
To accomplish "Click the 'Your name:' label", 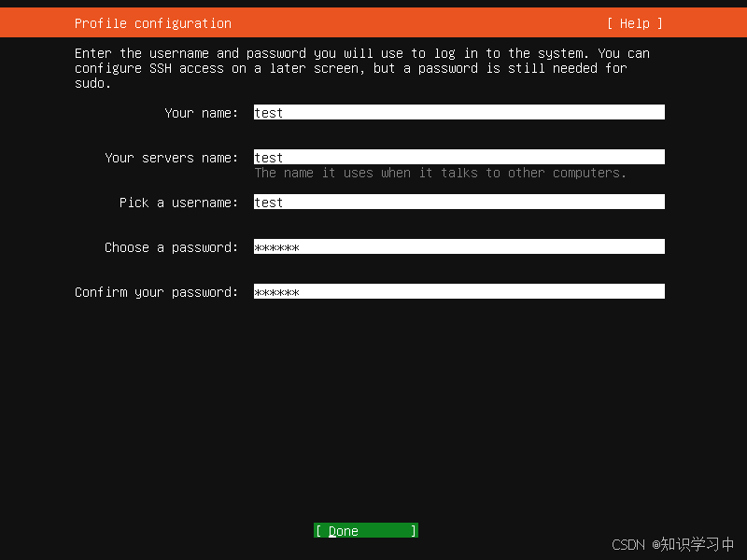I will coord(202,113).
